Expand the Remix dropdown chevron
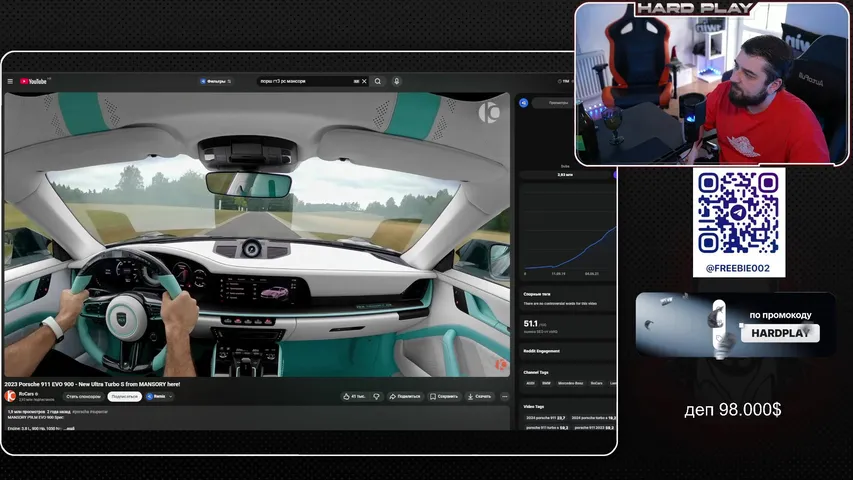 [x=171, y=396]
